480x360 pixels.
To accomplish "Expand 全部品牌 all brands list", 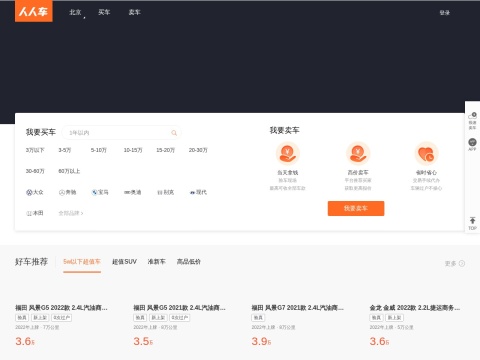I will (71, 213).
